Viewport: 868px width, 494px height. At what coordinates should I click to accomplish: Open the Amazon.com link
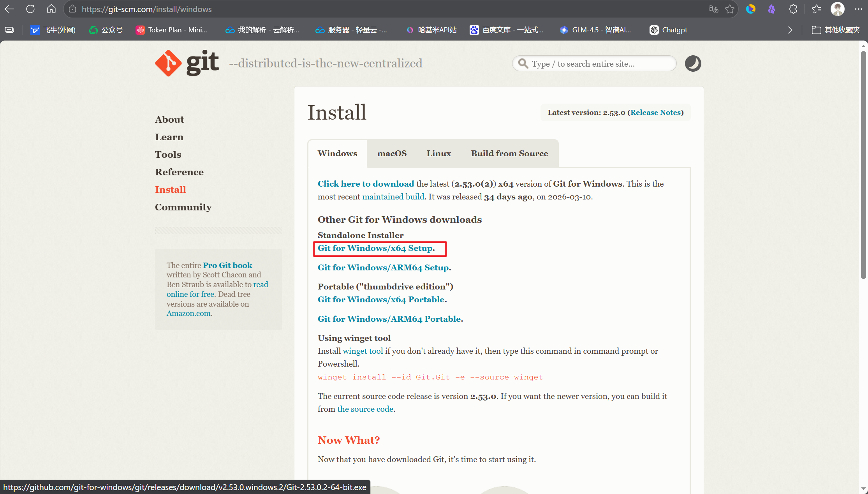(188, 314)
